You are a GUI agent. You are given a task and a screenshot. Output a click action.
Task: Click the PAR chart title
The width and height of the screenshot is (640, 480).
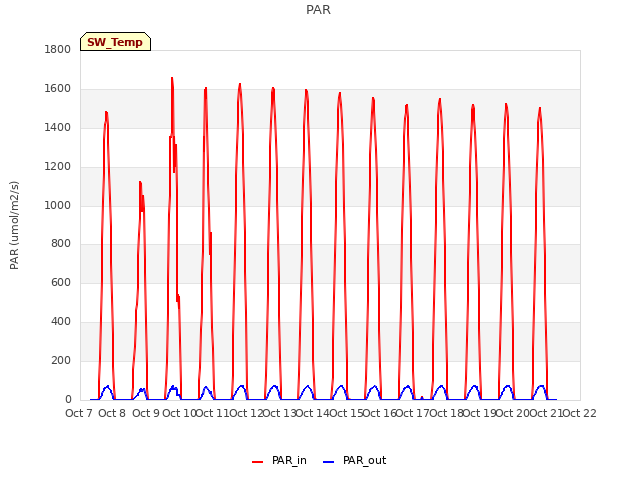(x=318, y=9)
